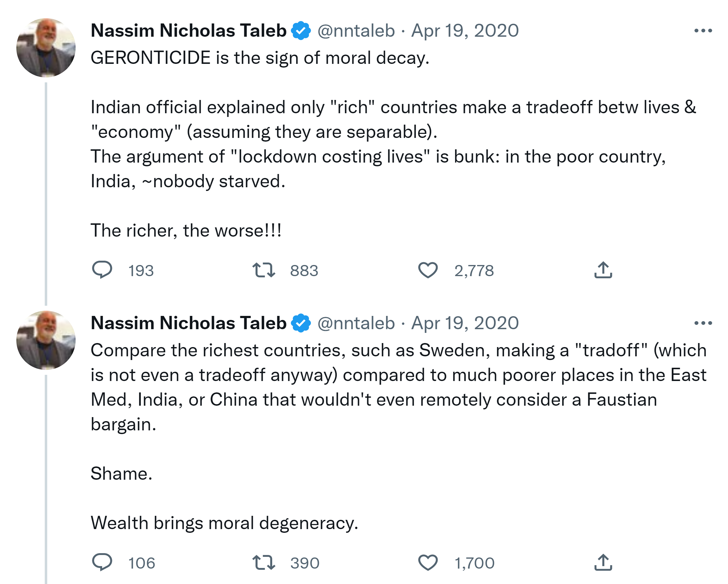Open Nassim Nicholas Taleb name in first tweet
This screenshot has width=728, height=584.
189,31
